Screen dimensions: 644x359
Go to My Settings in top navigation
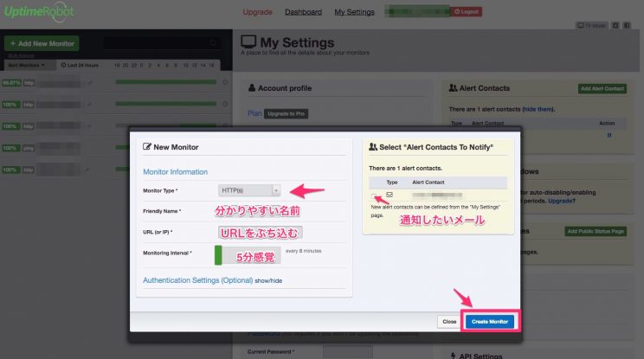[355, 12]
